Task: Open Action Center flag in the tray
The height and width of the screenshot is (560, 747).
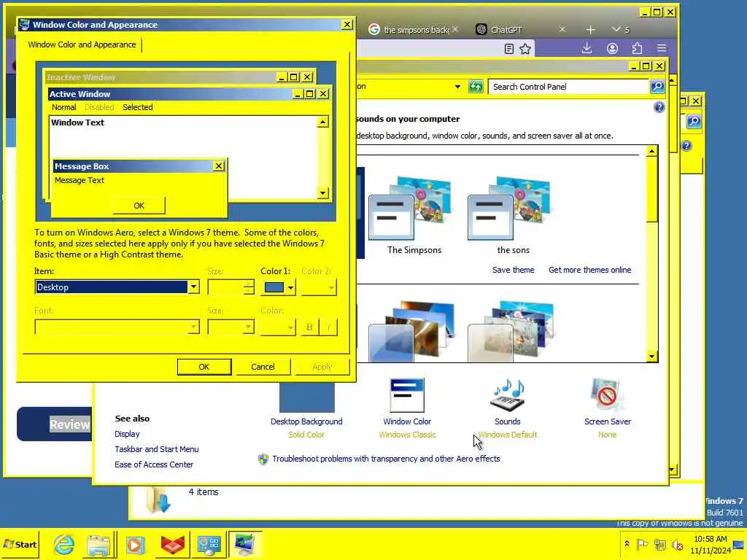Action: (642, 544)
